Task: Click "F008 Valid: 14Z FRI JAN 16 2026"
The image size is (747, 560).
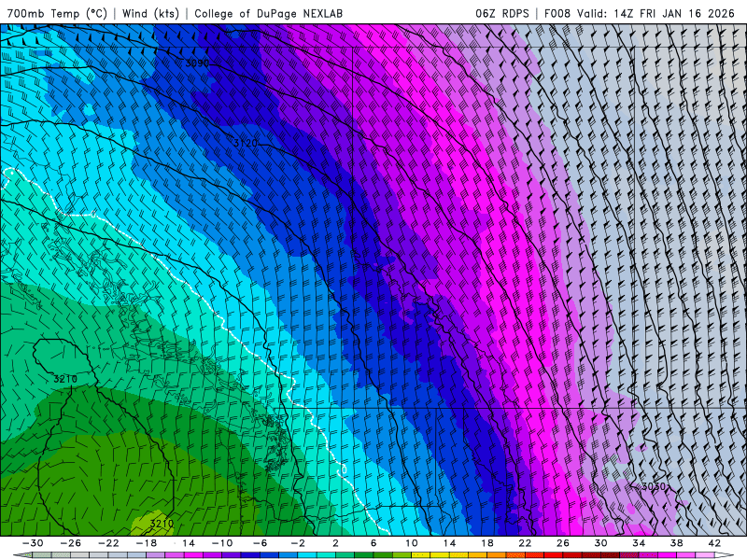Action: coord(640,13)
